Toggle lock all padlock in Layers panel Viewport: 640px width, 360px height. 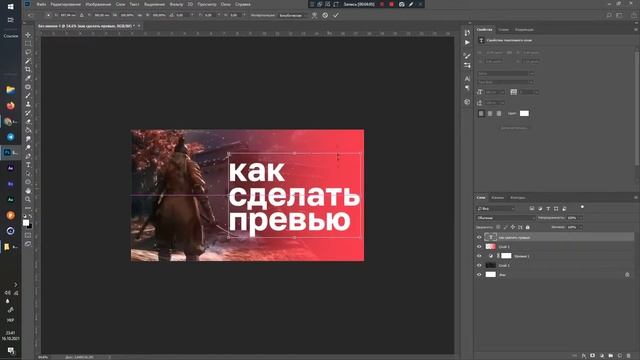pos(527,227)
